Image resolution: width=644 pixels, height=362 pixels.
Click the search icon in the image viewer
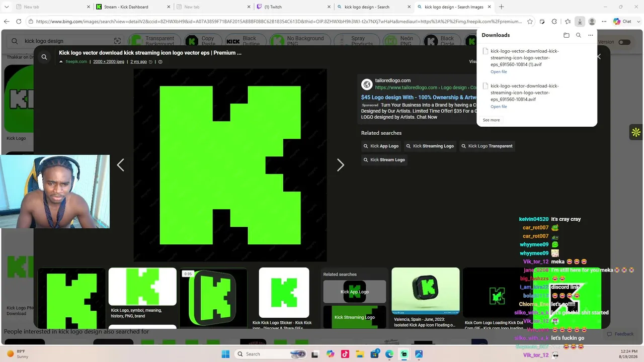[44, 57]
